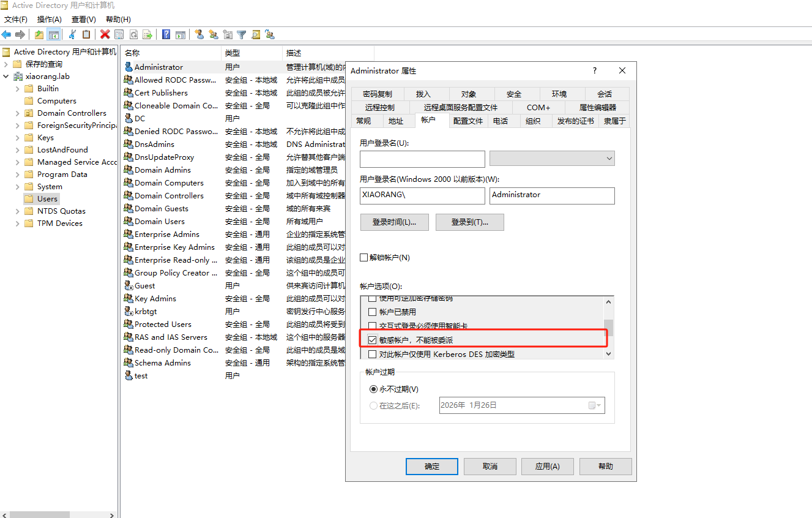Click the tree pane horizontal scrollbar right arrow
This screenshot has width=812, height=518.
(111, 515)
